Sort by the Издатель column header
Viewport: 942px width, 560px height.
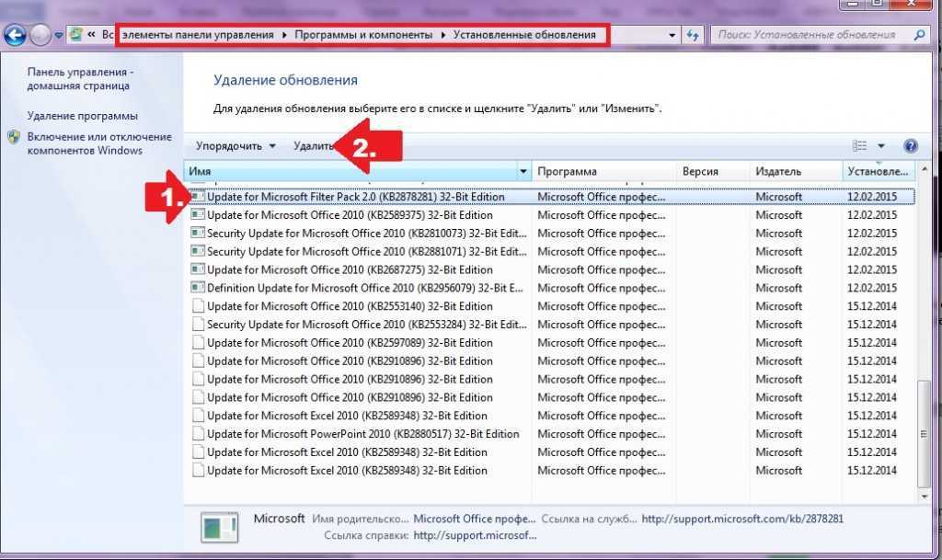point(778,172)
